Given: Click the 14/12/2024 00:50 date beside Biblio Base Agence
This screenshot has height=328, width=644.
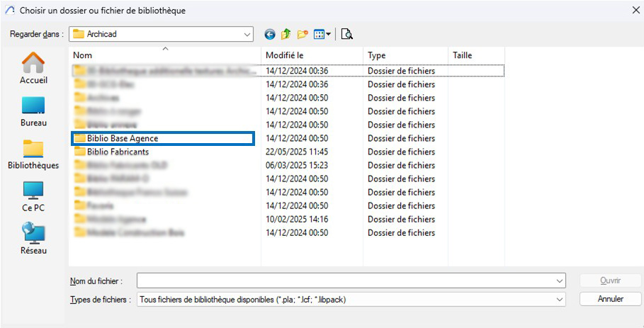Looking at the screenshot, I should 297,138.
